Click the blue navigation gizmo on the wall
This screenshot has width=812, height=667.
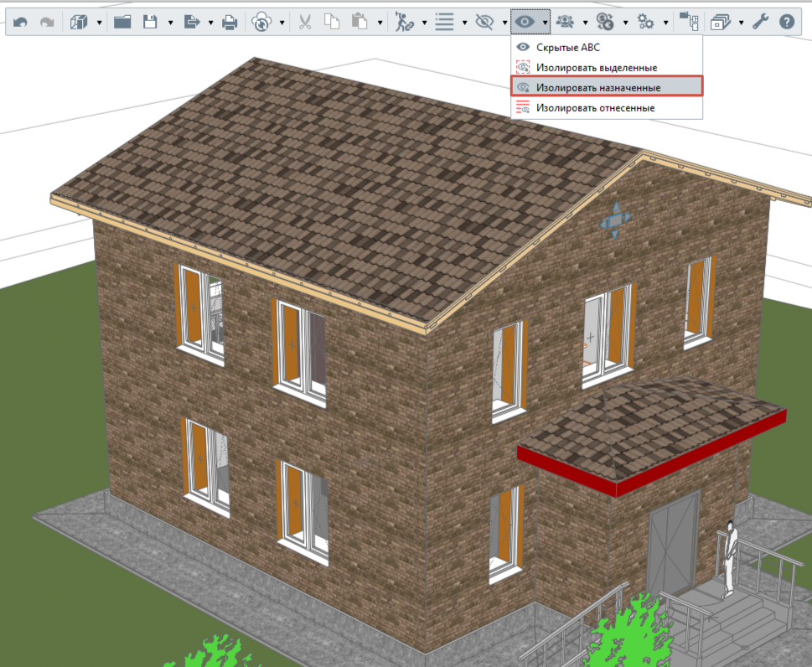[615, 220]
